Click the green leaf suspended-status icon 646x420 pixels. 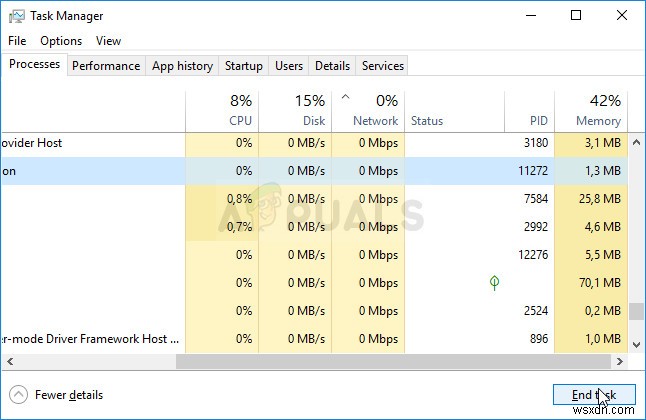(494, 283)
